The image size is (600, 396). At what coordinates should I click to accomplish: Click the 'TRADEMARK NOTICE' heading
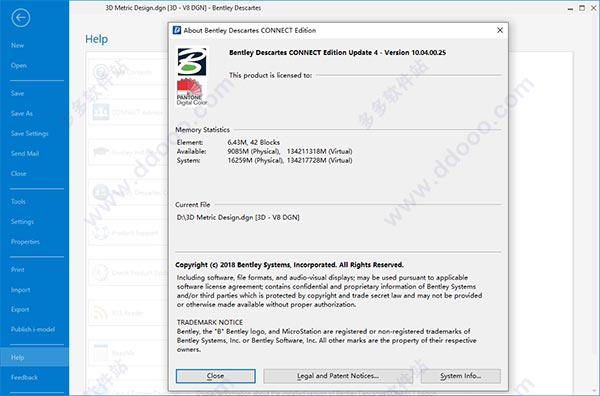[x=210, y=322]
